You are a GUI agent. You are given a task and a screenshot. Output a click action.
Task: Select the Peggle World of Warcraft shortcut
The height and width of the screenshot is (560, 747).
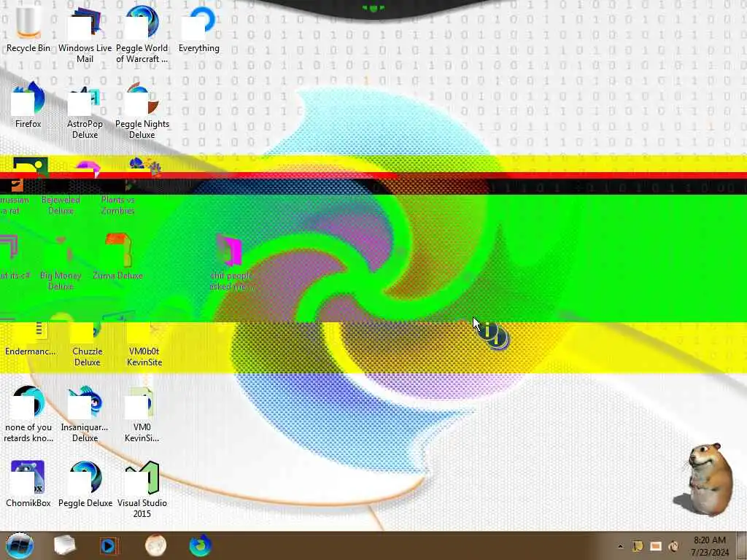coord(142,35)
